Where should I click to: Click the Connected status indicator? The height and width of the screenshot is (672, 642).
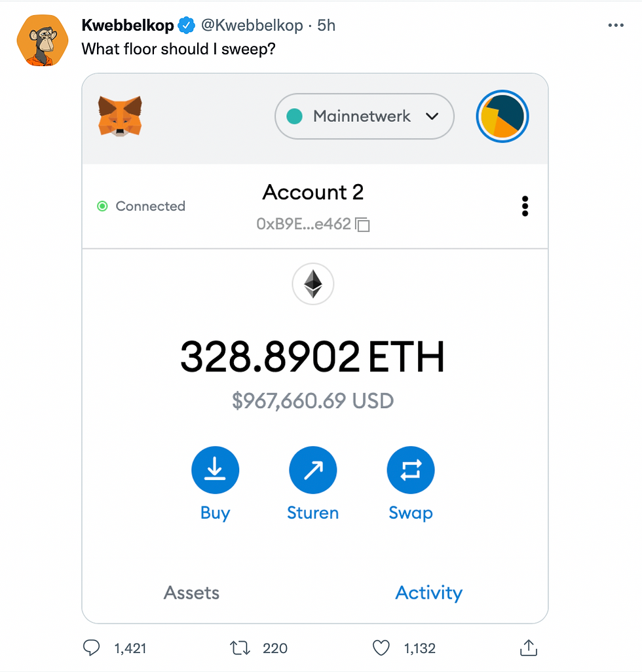(142, 206)
